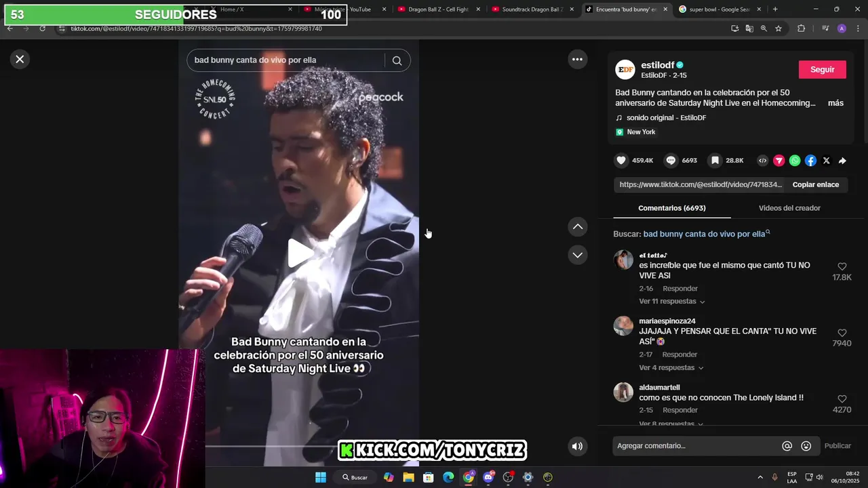Reply to mariaespinoza24's comment via Responder
The image size is (868, 488).
pyautogui.click(x=679, y=354)
